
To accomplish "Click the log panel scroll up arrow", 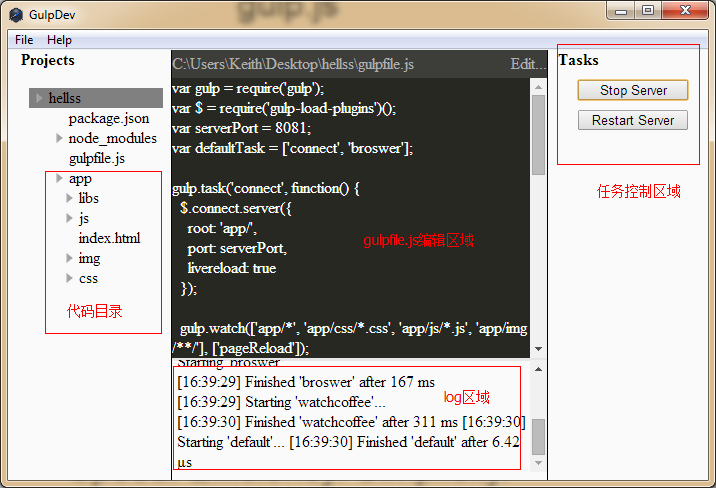I will [538, 369].
